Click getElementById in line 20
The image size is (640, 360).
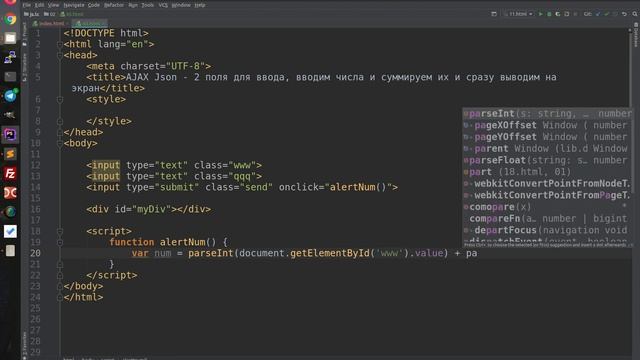click(x=330, y=253)
